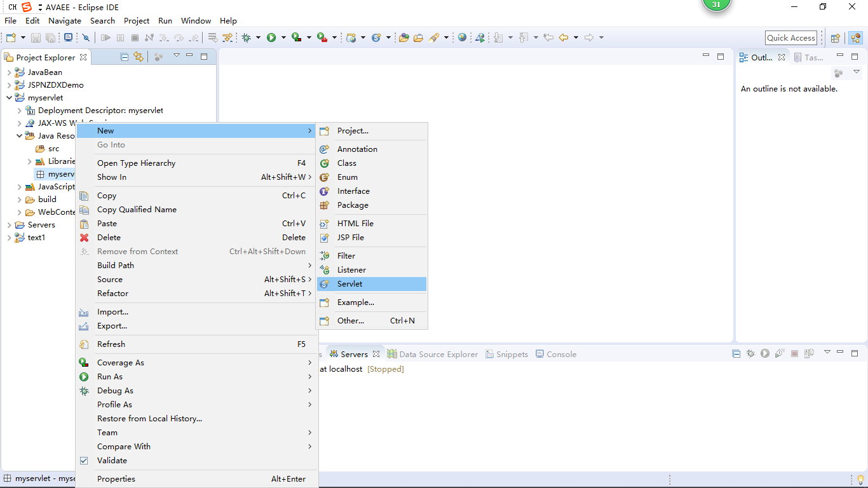This screenshot has width=868, height=488.
Task: Collapse the myservlet project node
Action: pos(9,98)
